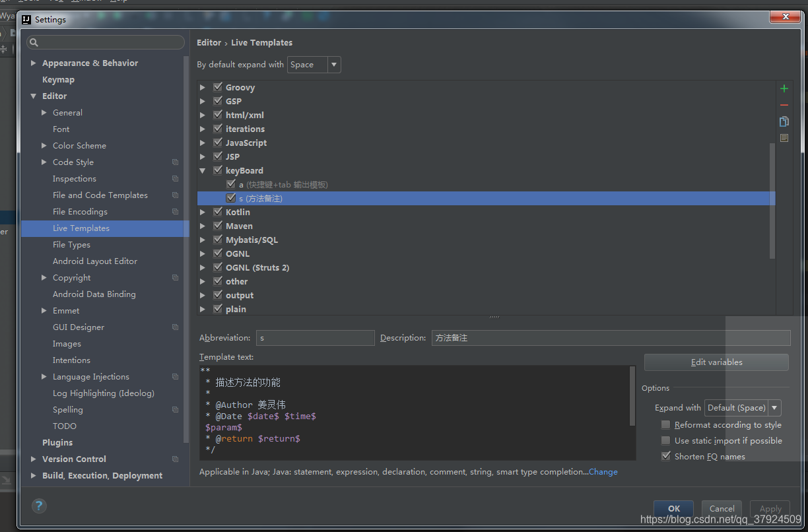Click the search magnifier in settings search
The width and height of the screenshot is (808, 532).
click(x=34, y=43)
